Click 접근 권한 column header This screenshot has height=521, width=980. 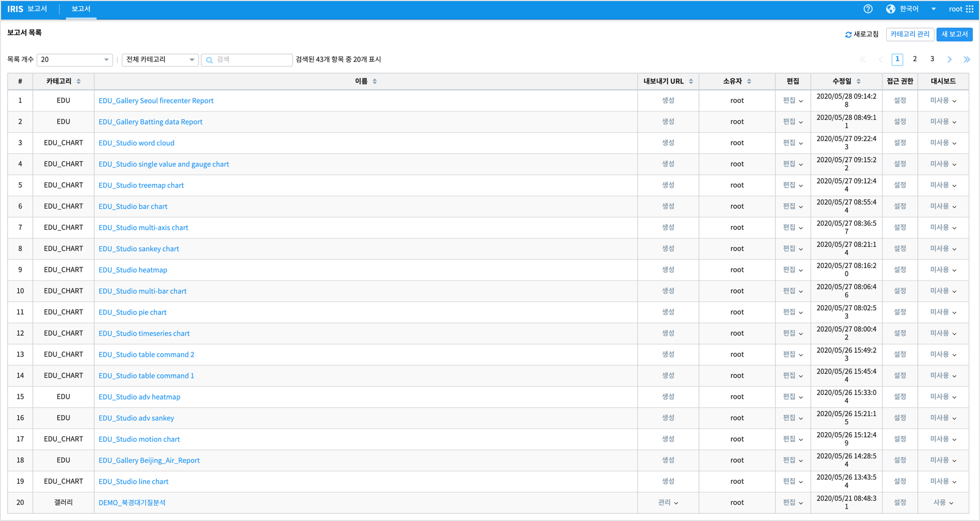point(900,81)
